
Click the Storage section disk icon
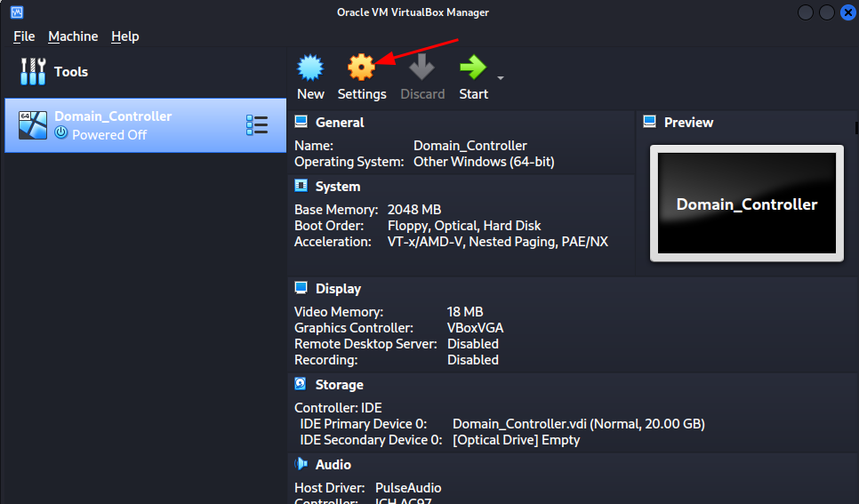[x=301, y=383]
